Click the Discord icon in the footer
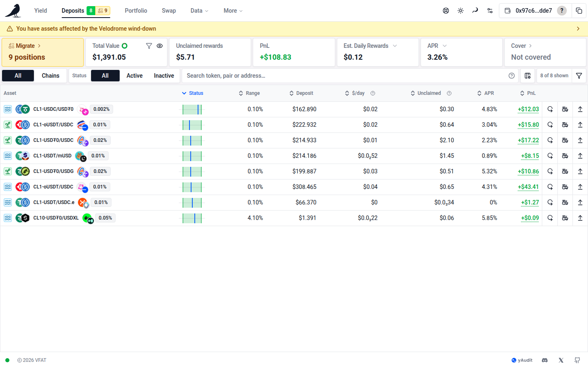The width and height of the screenshot is (588, 368). 545,360
